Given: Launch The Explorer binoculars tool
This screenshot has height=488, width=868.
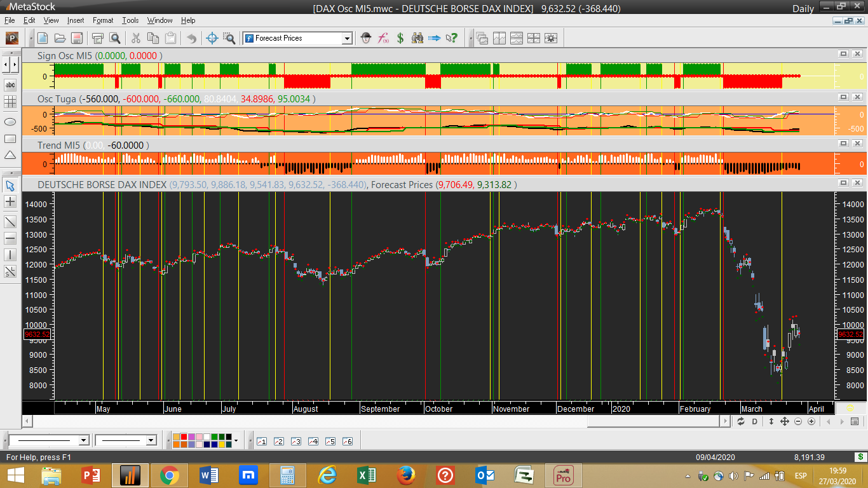Looking at the screenshot, I should coord(417,38).
